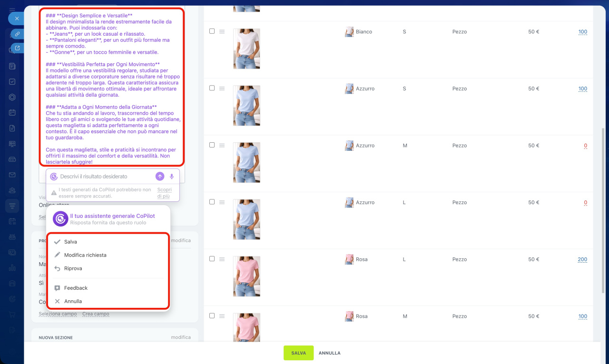This screenshot has height=364, width=609.
Task: Type in the Descrivi il risultato desiderato field
Action: (x=105, y=177)
